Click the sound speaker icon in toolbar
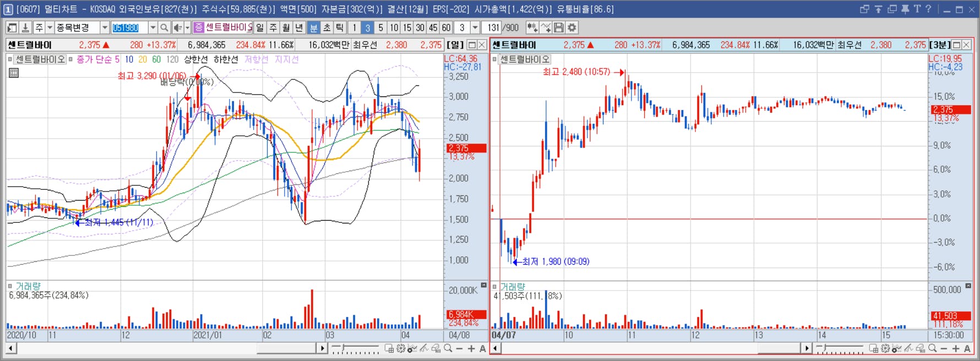 tap(177, 28)
